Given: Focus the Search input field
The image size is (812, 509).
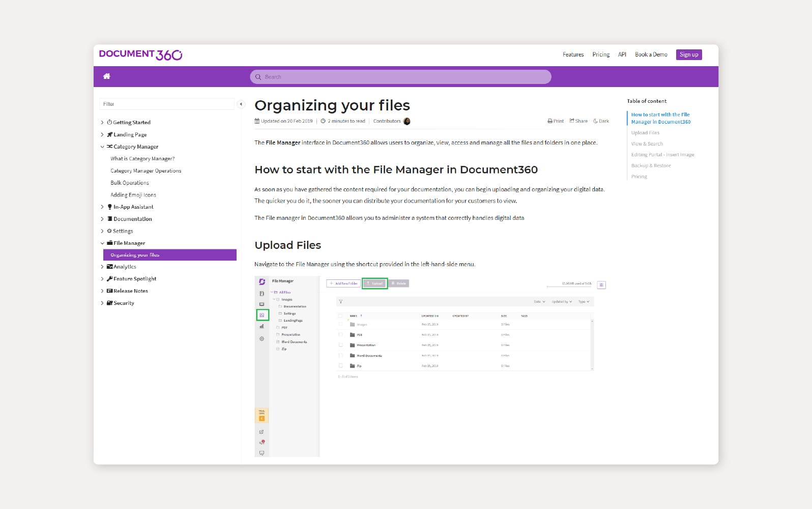Looking at the screenshot, I should (400, 77).
